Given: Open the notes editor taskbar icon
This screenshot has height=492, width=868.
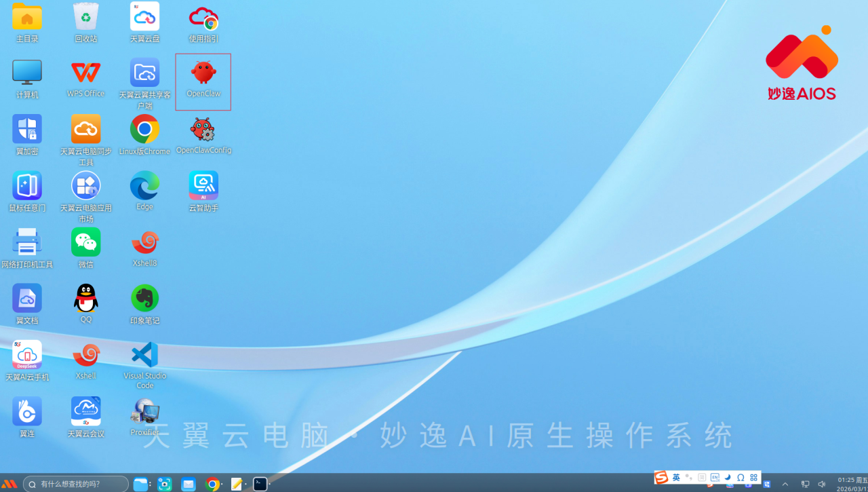Looking at the screenshot, I should pos(237,484).
